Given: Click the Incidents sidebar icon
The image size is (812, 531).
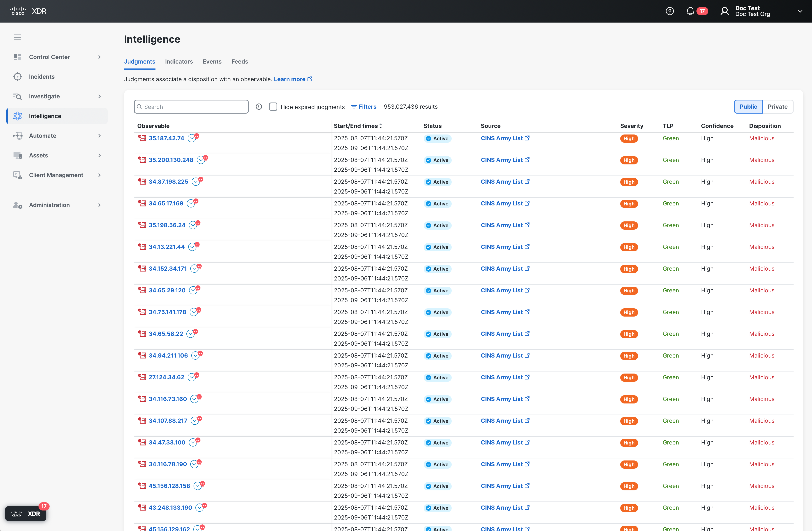Looking at the screenshot, I should 17,77.
